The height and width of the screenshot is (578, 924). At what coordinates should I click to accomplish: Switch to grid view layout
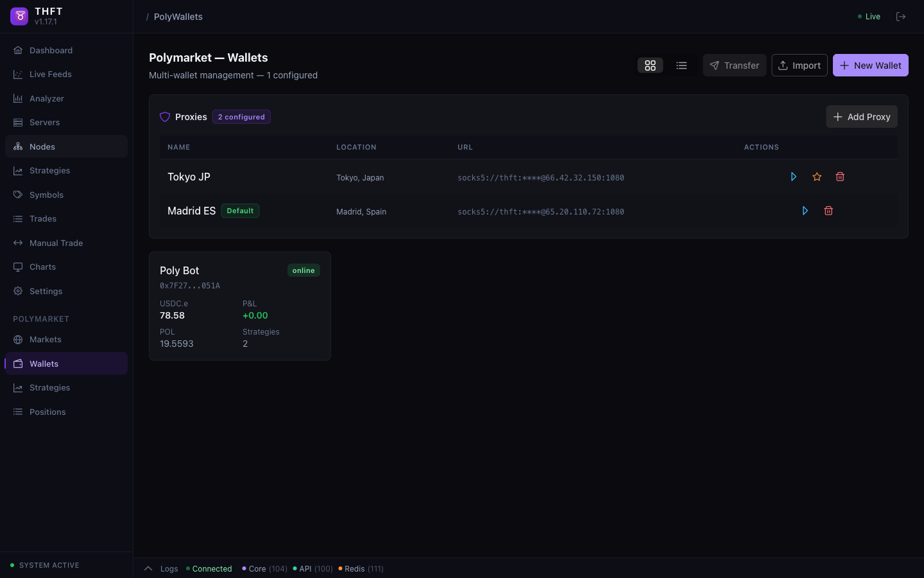point(650,65)
